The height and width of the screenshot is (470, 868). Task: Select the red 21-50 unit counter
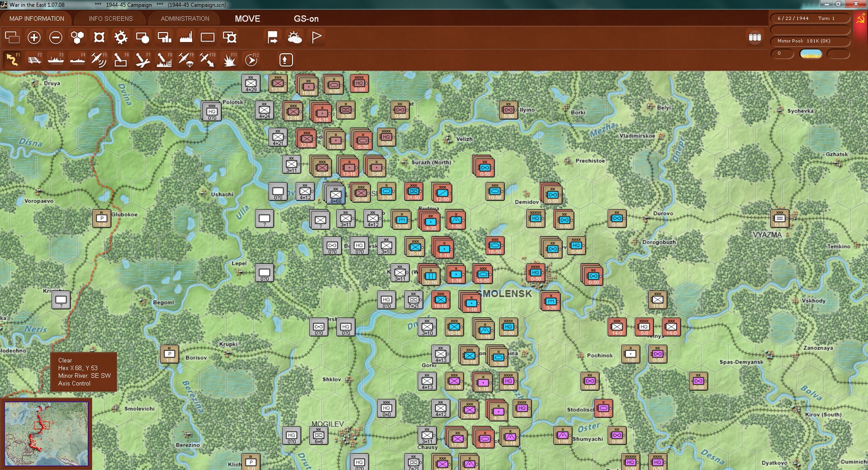[x=414, y=192]
